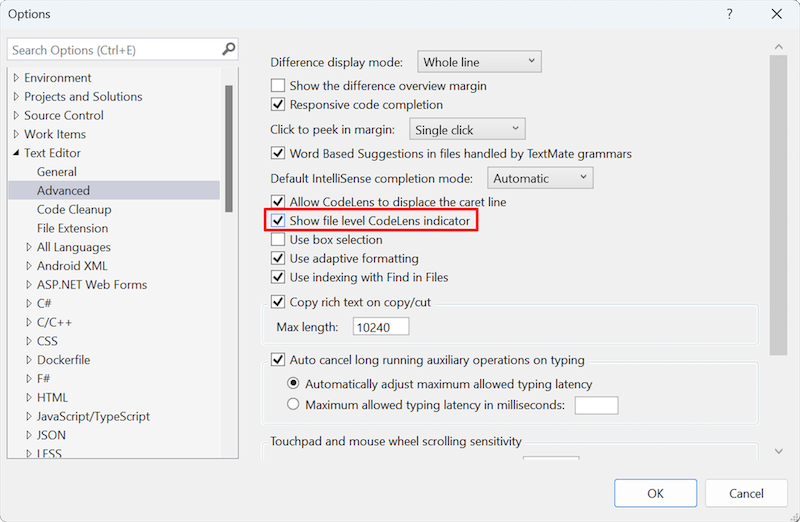800x522 pixels.
Task: Toggle Use adaptive formatting checkbox
Action: click(x=278, y=258)
